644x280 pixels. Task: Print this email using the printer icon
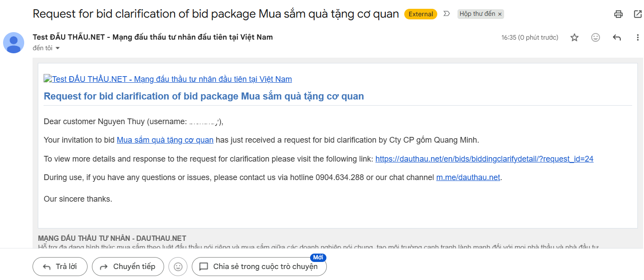tap(618, 14)
